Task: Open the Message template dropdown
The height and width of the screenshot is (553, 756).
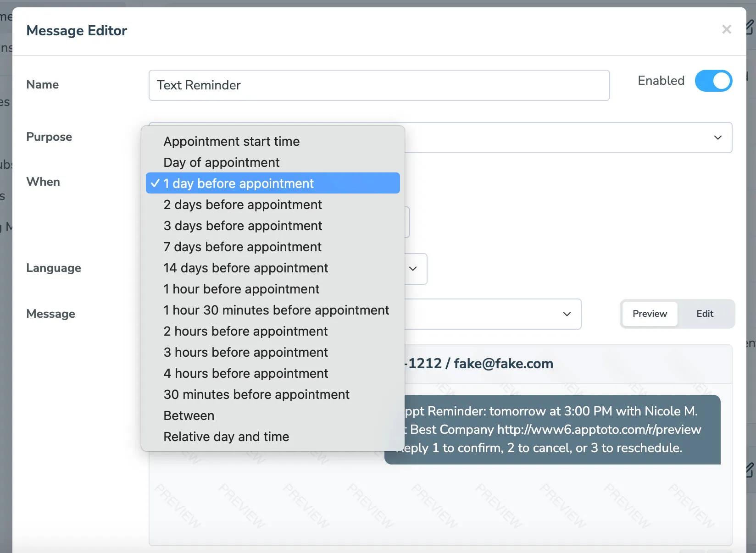Action: [566, 314]
